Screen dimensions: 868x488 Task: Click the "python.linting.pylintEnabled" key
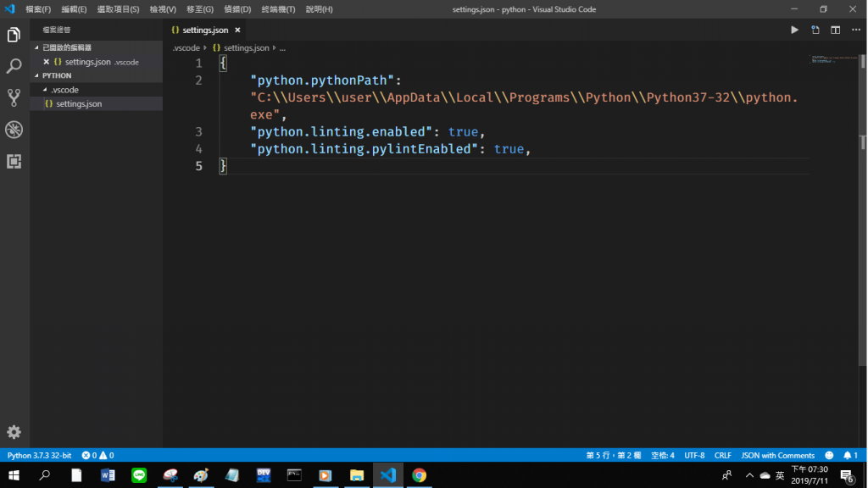(364, 149)
